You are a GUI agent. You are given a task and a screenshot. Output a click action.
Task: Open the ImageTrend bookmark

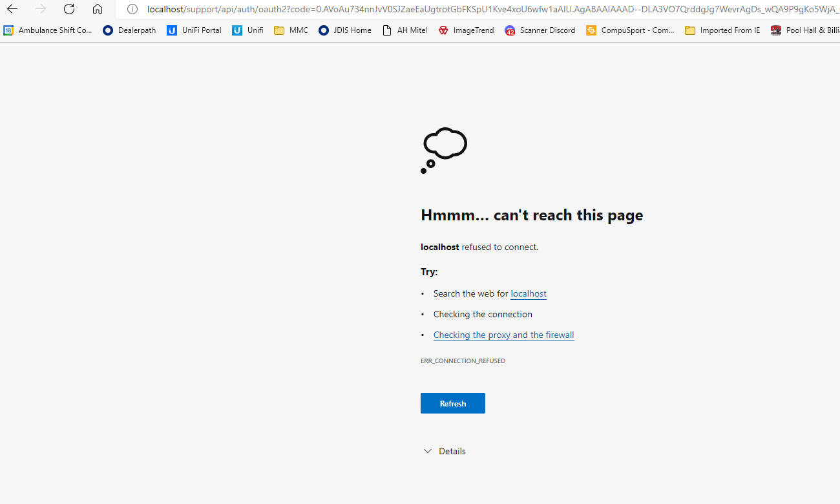[x=467, y=30]
